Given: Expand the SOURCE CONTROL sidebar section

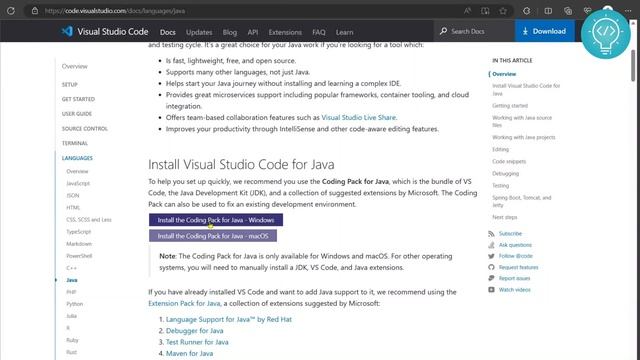Looking at the screenshot, I should click(84, 129).
